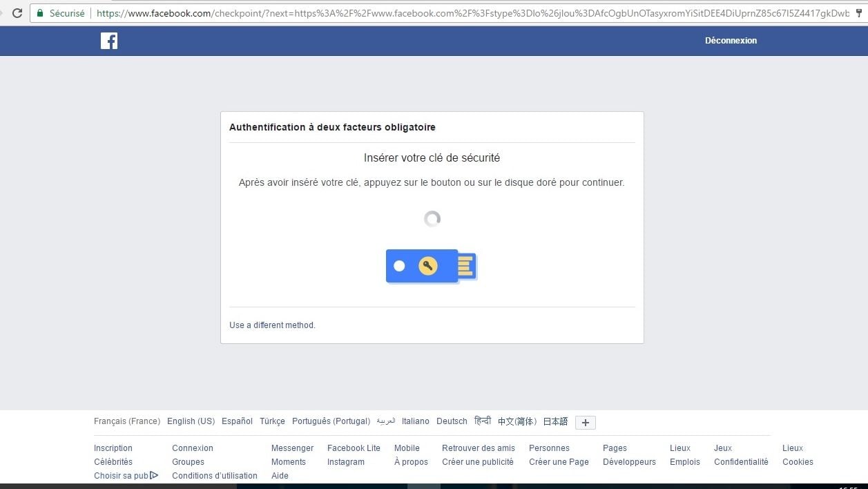Image resolution: width=868 pixels, height=489 pixels.
Task: Select Français (France) language
Action: pos(127,421)
